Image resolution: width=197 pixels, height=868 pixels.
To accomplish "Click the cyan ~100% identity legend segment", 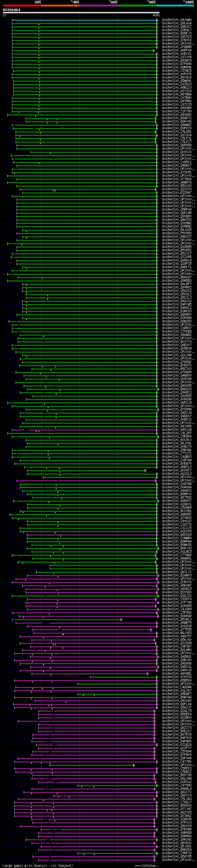I will coord(175,6).
